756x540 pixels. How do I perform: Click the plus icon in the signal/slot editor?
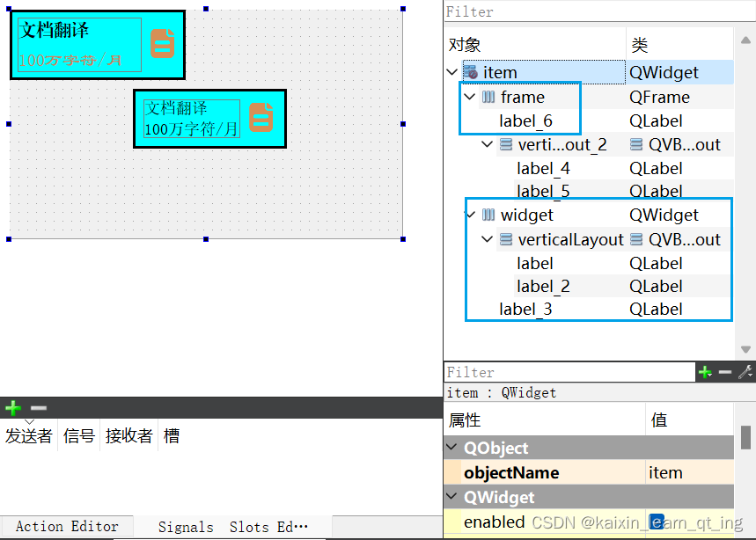coord(12,408)
